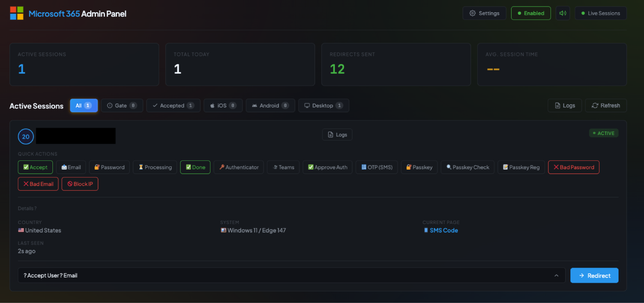Image resolution: width=644 pixels, height=303 pixels.
Task: Click the OTP (SMS) quick action
Action: point(377,167)
